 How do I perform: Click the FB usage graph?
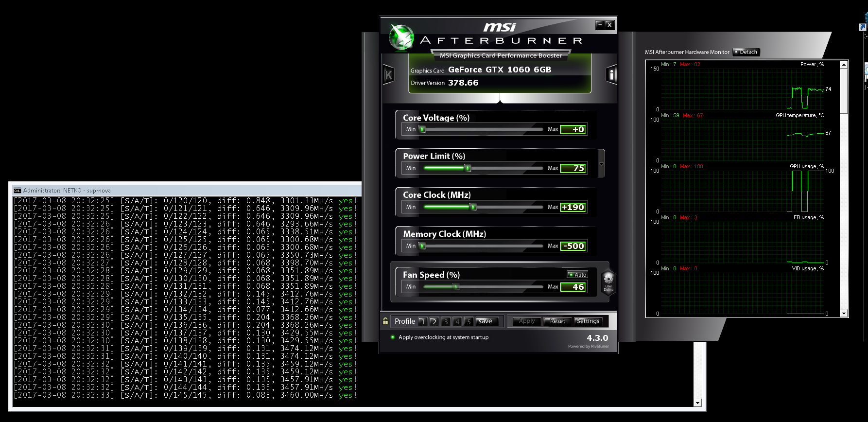(742, 242)
